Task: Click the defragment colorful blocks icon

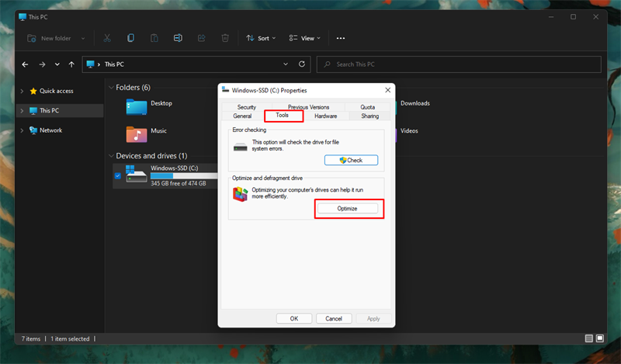Action: (240, 194)
